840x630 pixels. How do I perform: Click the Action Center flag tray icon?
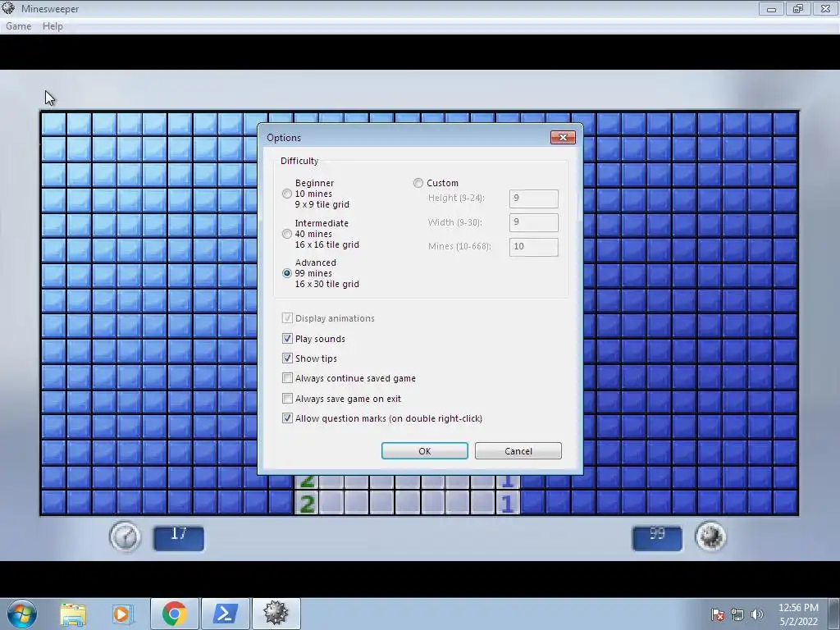click(x=718, y=614)
